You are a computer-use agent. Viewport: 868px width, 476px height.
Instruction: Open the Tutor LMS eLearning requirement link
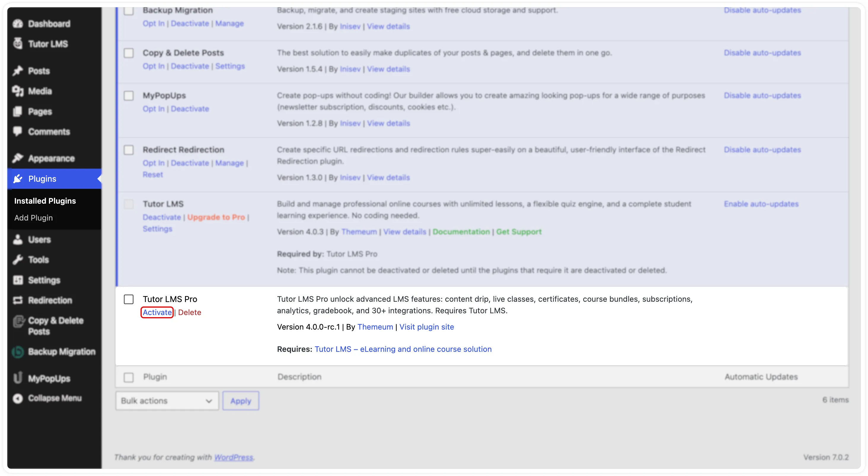(403, 349)
